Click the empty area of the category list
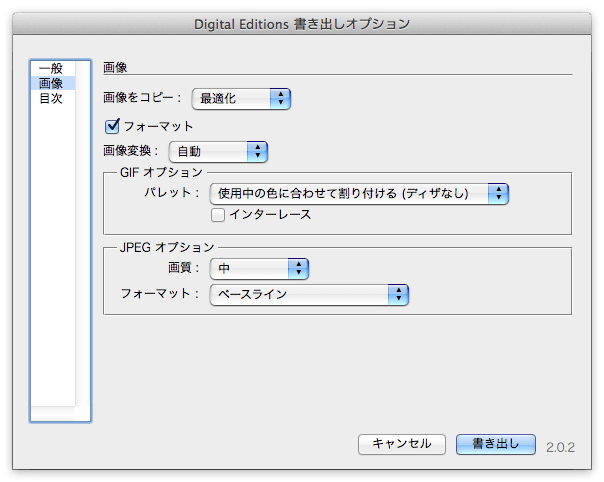Image resolution: width=604 pixels, height=482 pixels. point(53,254)
